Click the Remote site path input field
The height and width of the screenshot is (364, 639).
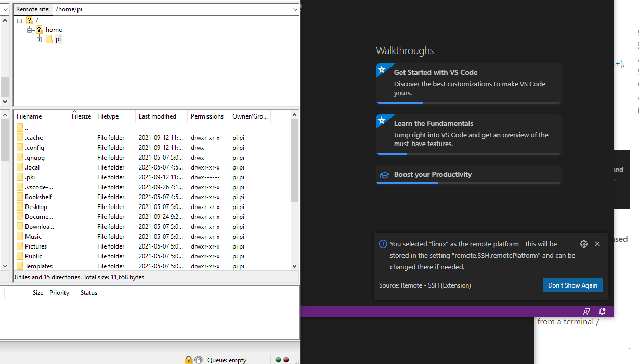coord(172,9)
